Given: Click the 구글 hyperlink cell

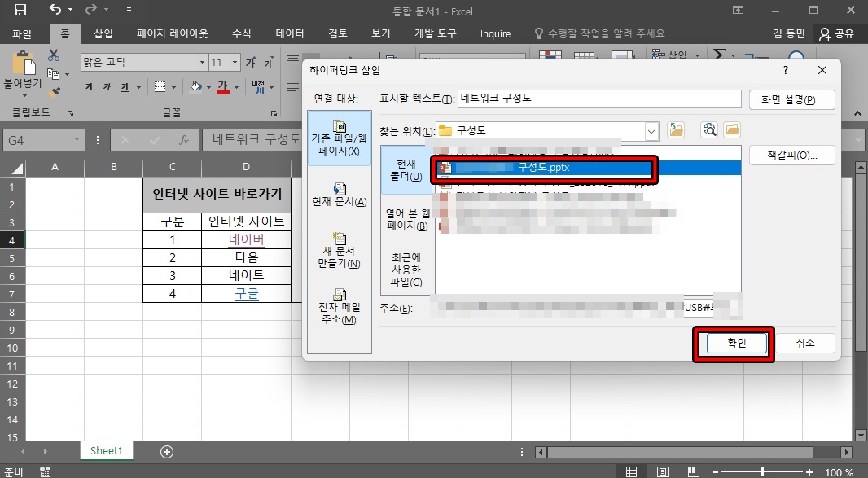Looking at the screenshot, I should [247, 293].
